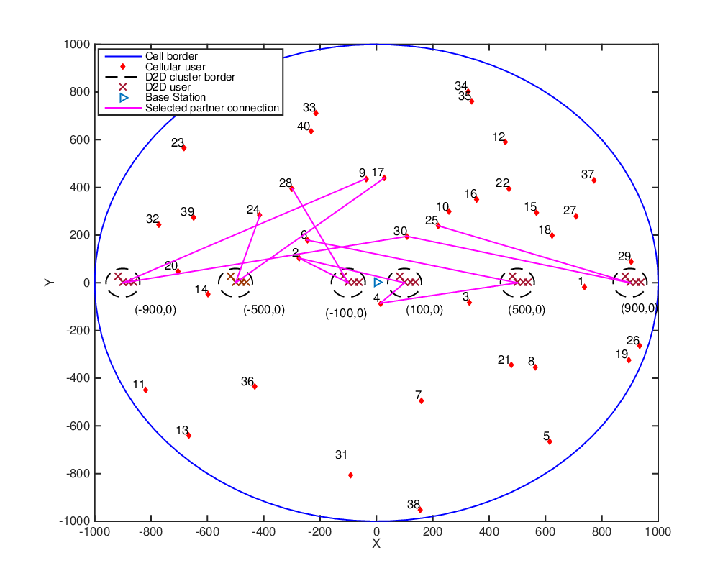Click the "Selected partner connection" legend label
This screenshot has height=586, width=728.
pos(212,108)
